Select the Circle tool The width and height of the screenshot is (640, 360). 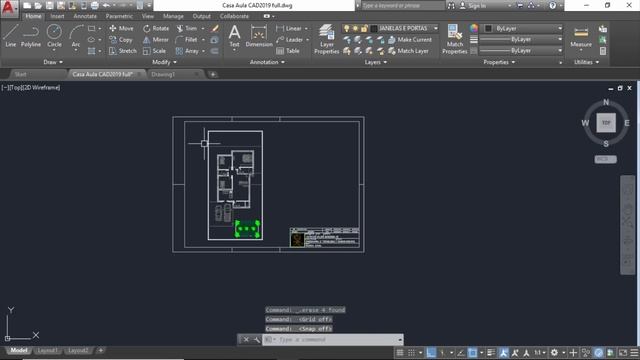pos(54,36)
